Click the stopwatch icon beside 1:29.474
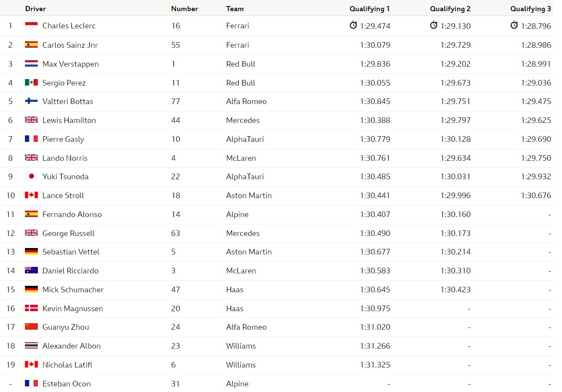 353,25
